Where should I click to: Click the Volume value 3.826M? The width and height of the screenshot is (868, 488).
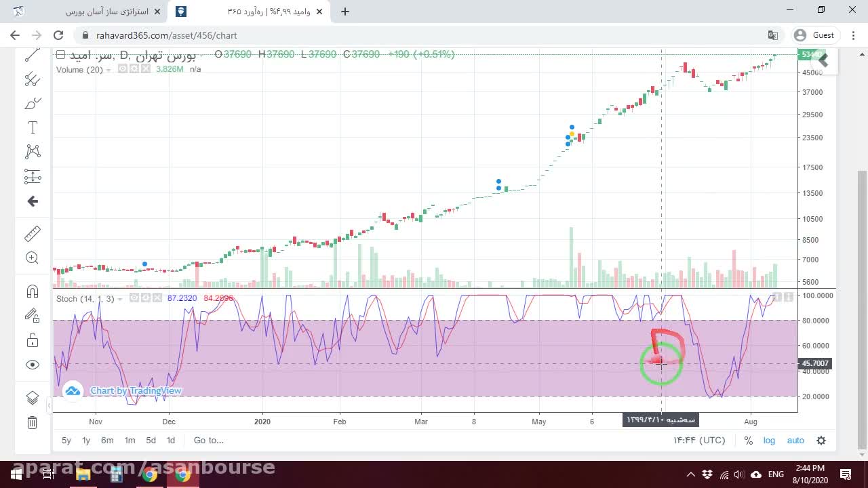pos(170,70)
